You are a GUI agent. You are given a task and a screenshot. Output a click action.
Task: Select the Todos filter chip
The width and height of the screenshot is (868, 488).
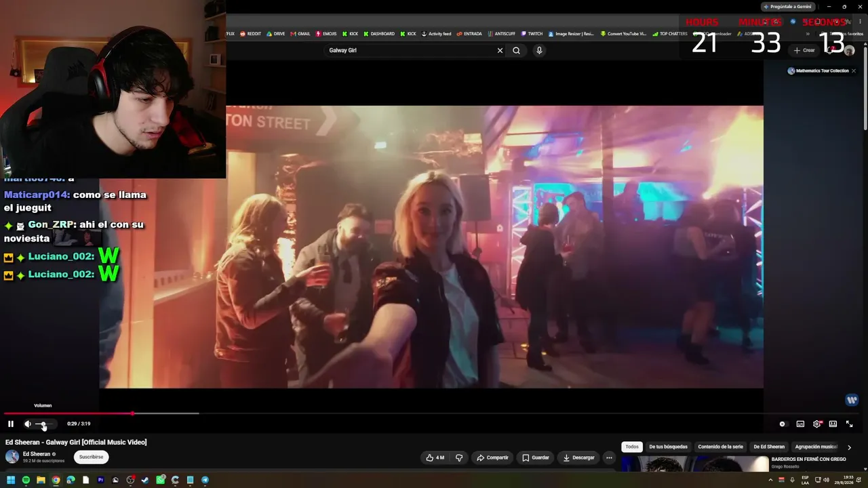pos(632,447)
